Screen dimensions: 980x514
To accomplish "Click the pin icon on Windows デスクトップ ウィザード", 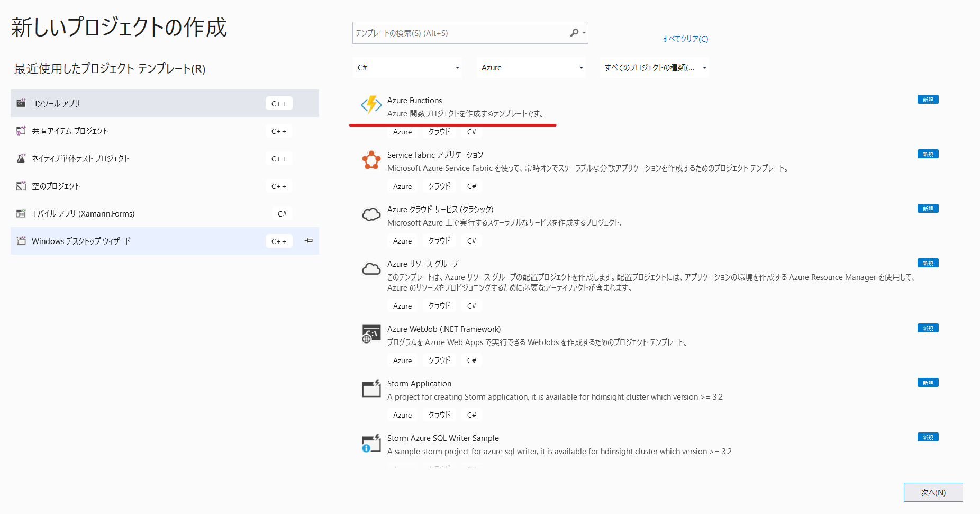I will pyautogui.click(x=309, y=241).
